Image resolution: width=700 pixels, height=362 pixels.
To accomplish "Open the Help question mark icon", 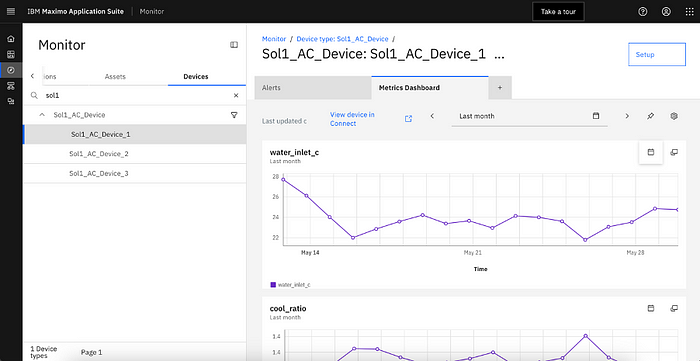I will (x=642, y=12).
